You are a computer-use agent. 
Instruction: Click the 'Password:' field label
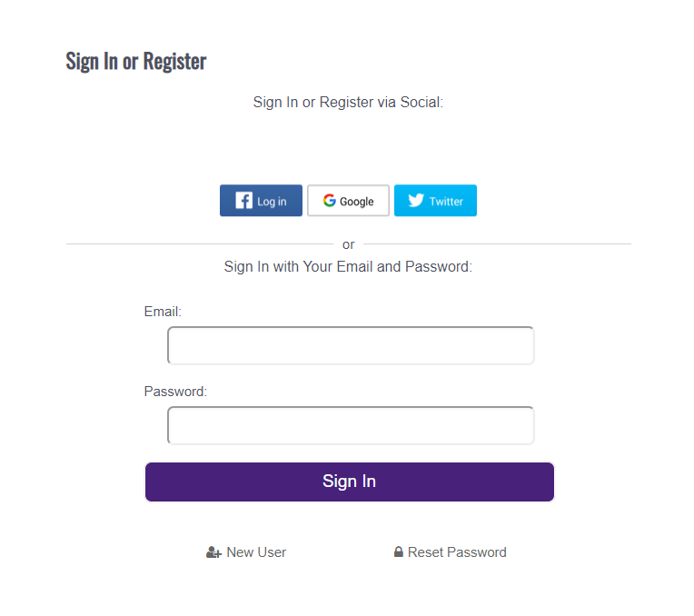[175, 392]
